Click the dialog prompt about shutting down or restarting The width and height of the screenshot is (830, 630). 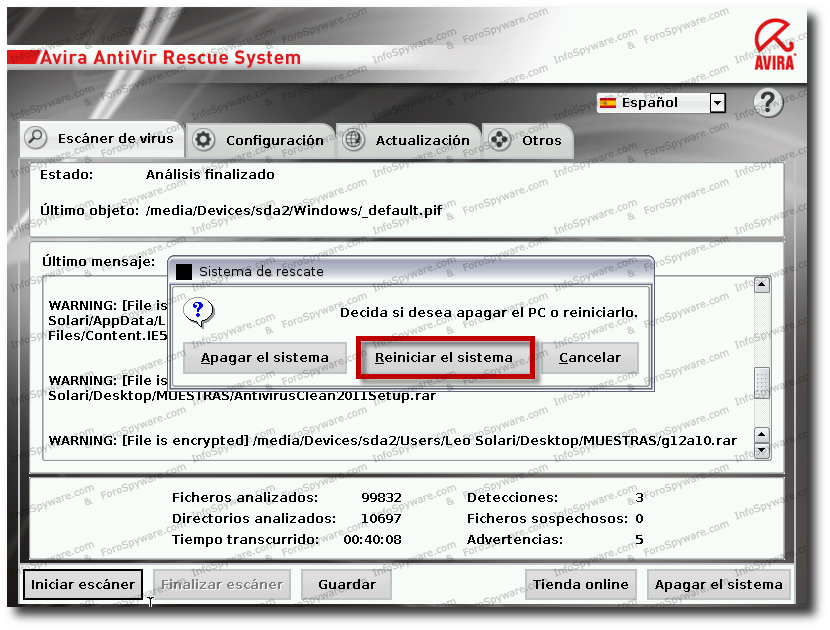coord(489,312)
